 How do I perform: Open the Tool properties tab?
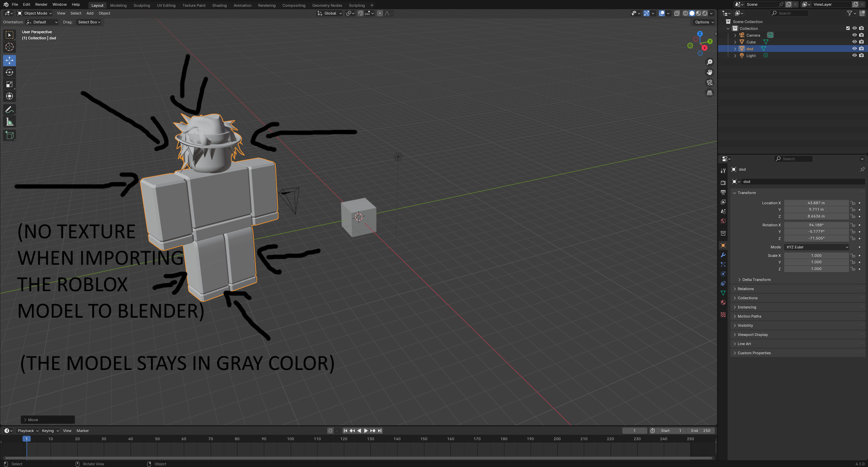723,170
